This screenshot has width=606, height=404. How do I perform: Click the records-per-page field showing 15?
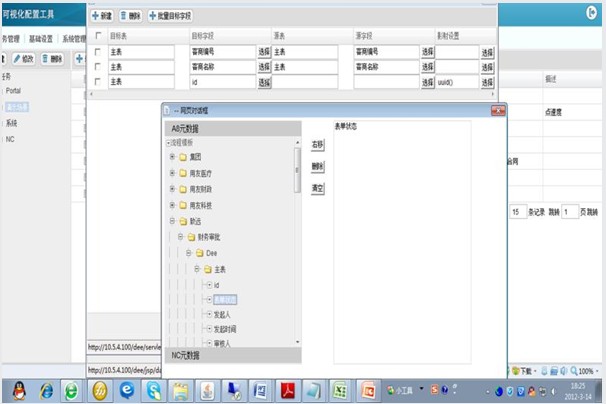click(518, 212)
